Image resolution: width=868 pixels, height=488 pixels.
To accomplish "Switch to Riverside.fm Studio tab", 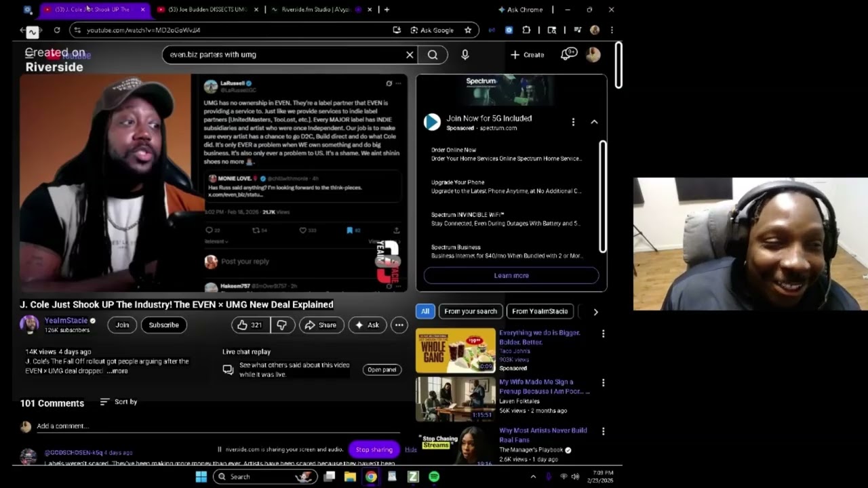I will click(321, 9).
